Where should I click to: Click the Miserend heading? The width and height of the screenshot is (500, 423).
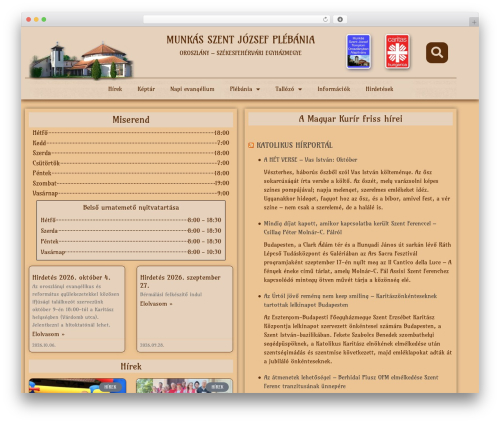coord(131,120)
